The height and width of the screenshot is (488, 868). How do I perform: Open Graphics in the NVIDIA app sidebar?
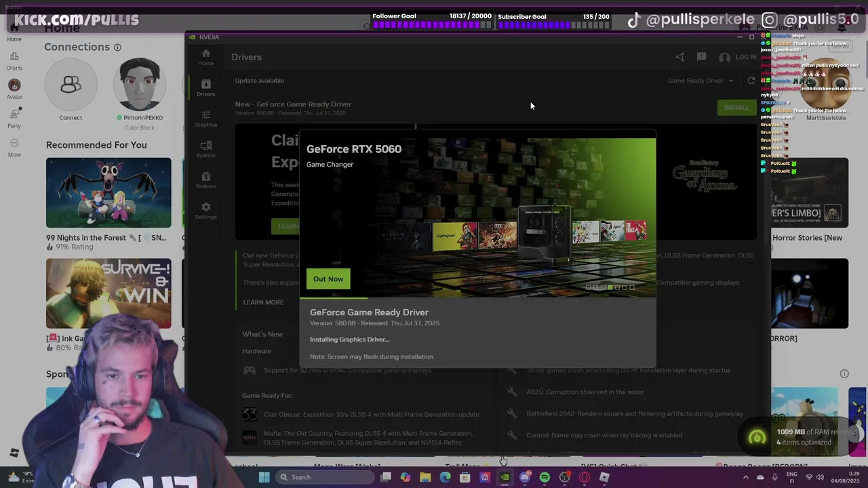[205, 119]
